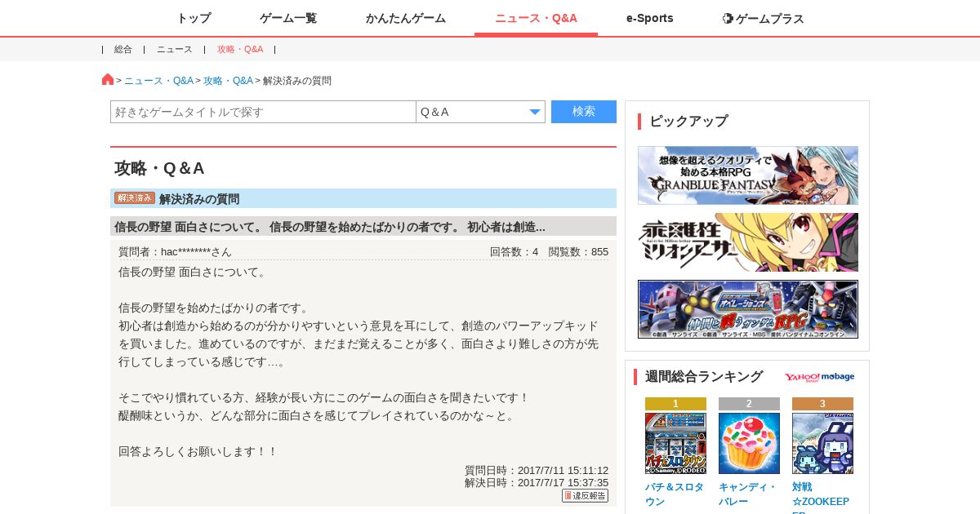Open the ゲームプラス navigation tab
This screenshot has width=980, height=514.
(x=764, y=18)
